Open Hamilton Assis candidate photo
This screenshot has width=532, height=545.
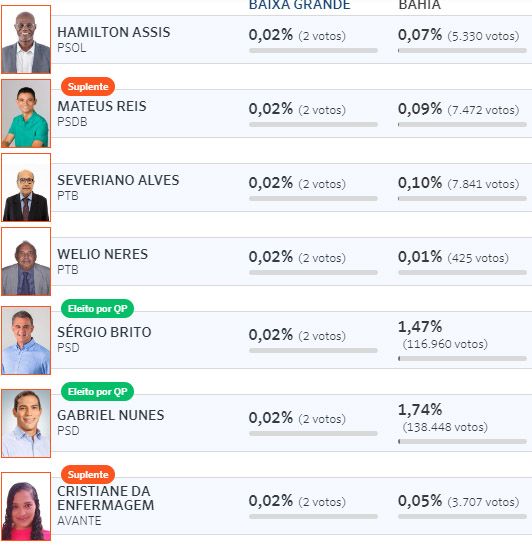pos(26,39)
